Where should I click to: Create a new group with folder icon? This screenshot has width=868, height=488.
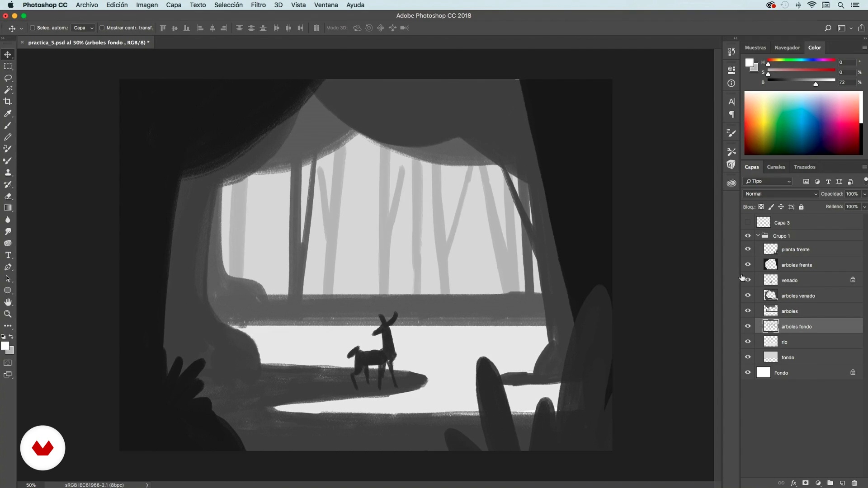(x=830, y=483)
